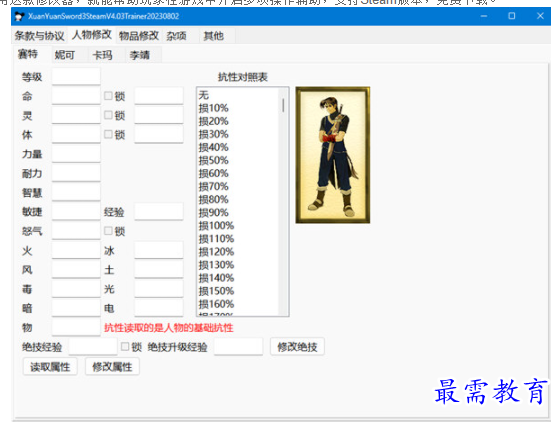Focus the 暗 resistance input field
This screenshot has height=423, width=556.
coord(76,308)
